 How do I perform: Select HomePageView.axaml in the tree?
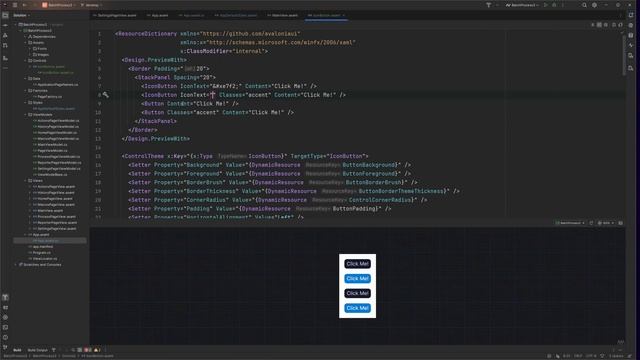tap(55, 199)
